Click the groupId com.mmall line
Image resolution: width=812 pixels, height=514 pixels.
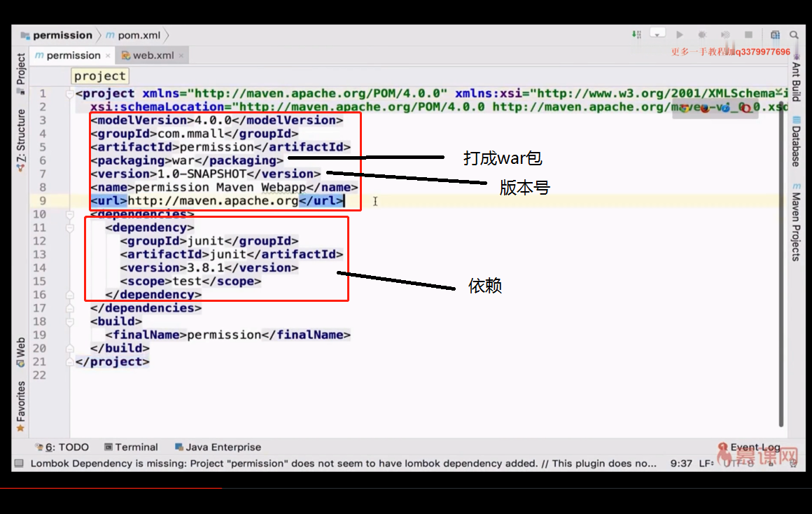[x=194, y=134]
